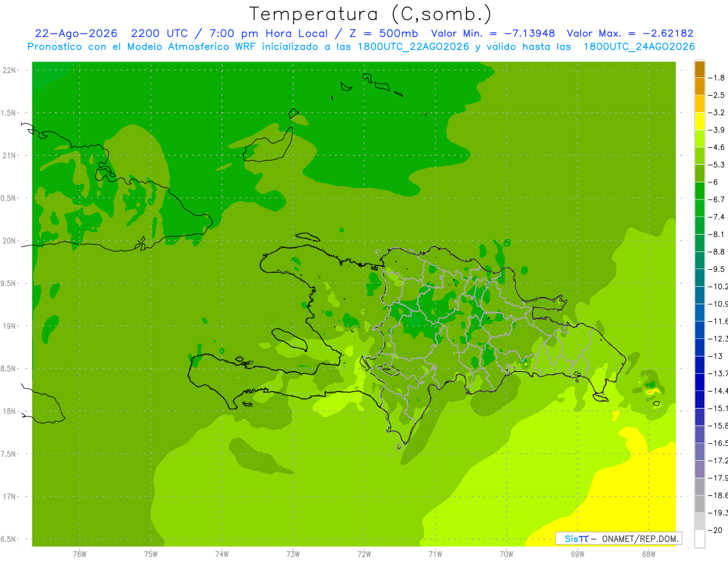Click the '17N' latitude label
Image resolution: width=728 pixels, height=562 pixels.
(10, 496)
